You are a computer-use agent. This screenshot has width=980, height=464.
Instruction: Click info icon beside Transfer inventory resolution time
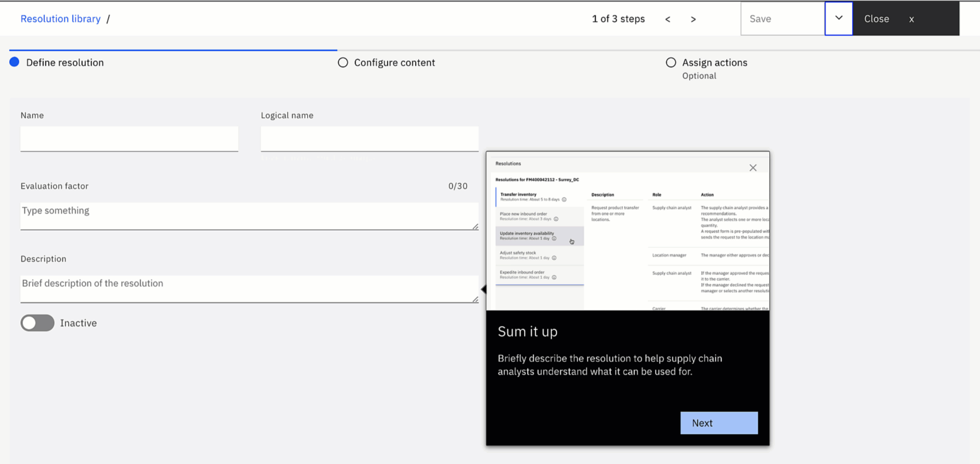coord(564,200)
